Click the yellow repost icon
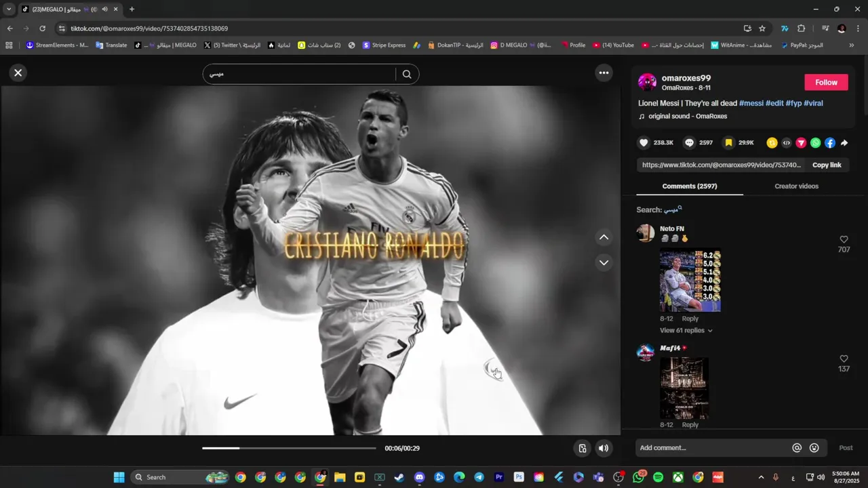This screenshot has width=868, height=488. tap(772, 142)
